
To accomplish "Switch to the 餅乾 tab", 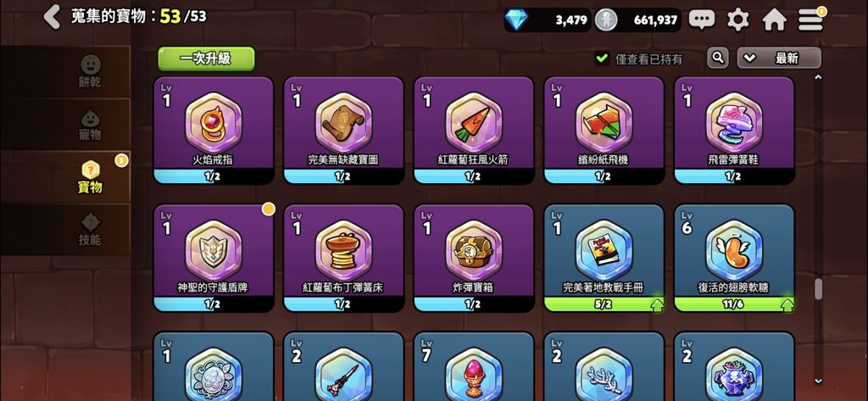I will click(90, 71).
